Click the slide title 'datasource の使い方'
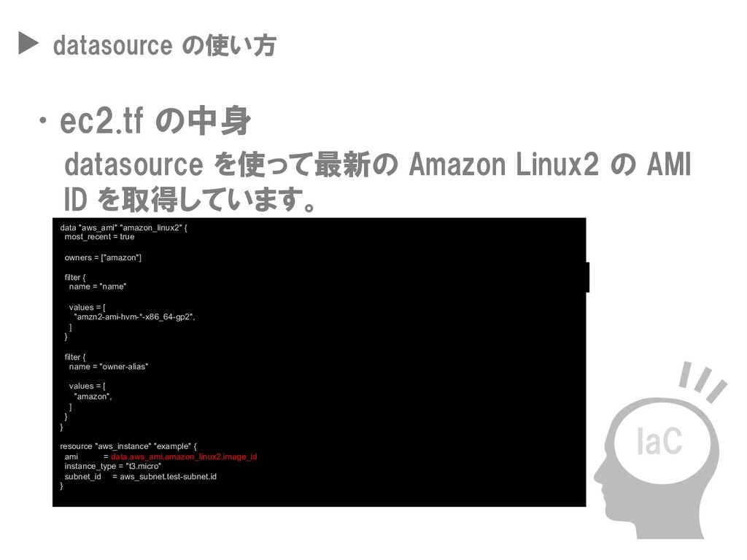 point(164,46)
